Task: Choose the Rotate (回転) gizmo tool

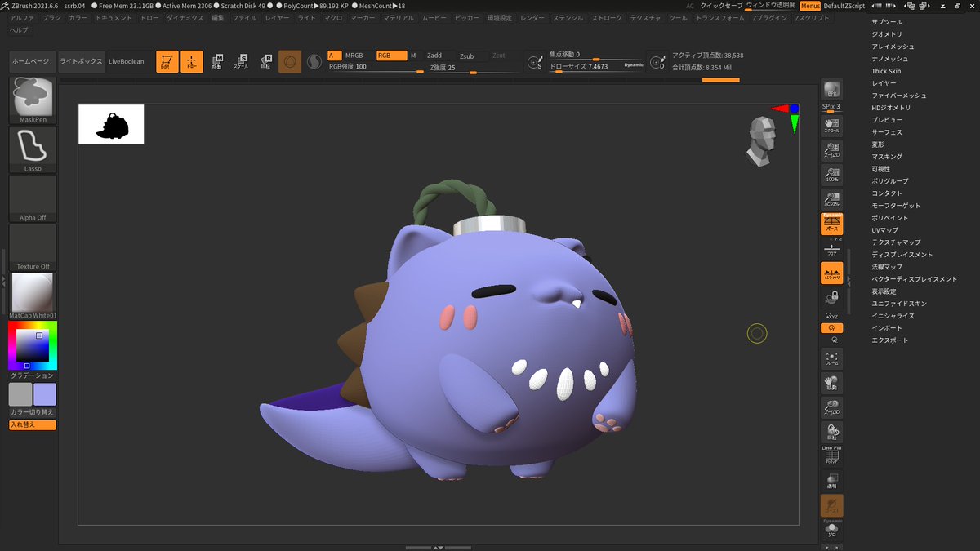Action: click(265, 61)
